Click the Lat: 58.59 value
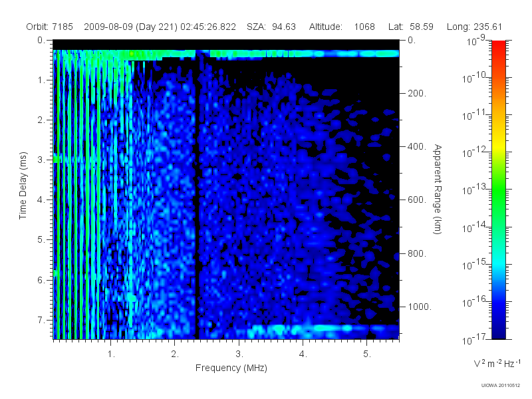The width and height of the screenshot is (532, 399). (411, 27)
